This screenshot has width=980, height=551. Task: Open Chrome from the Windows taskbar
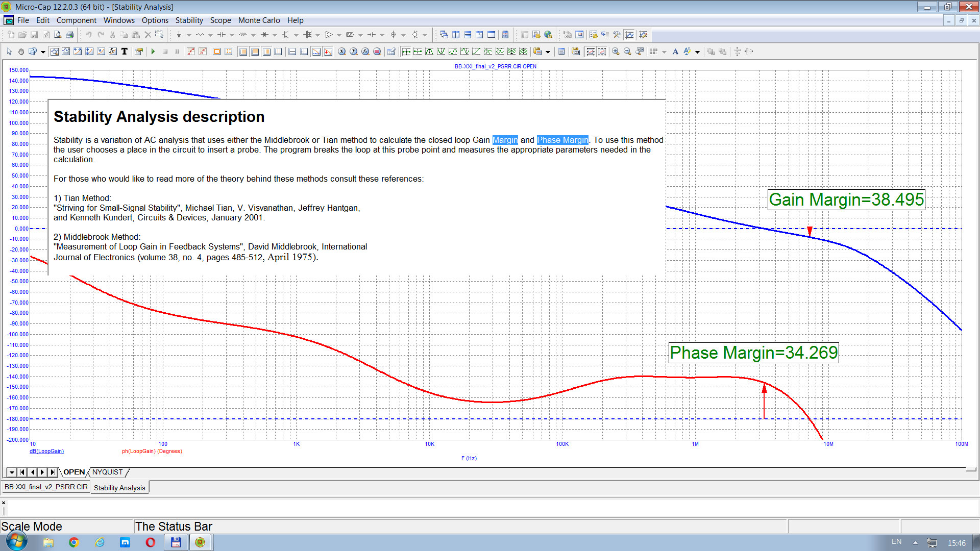(x=73, y=542)
